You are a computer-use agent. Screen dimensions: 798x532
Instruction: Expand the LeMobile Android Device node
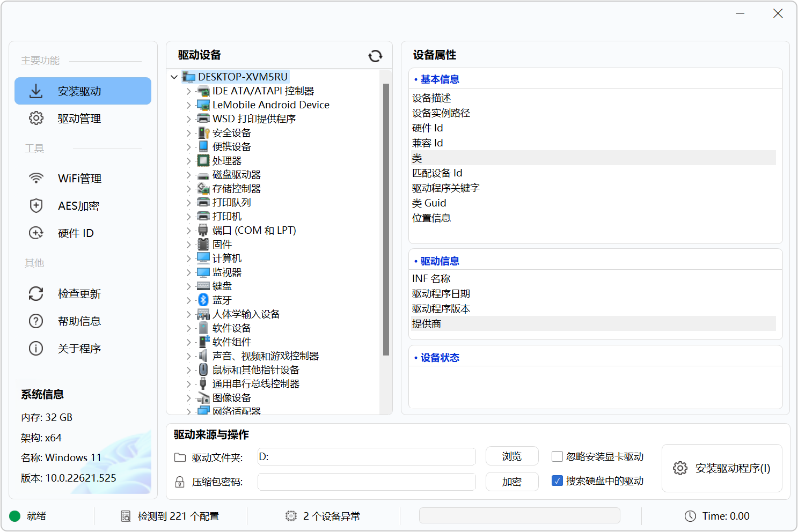point(188,105)
